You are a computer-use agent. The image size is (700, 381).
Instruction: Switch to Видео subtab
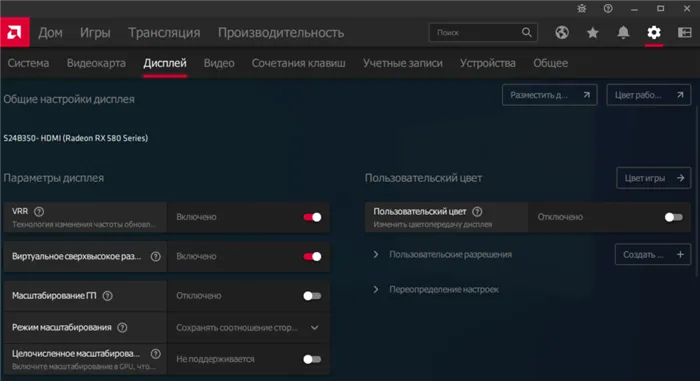click(219, 63)
